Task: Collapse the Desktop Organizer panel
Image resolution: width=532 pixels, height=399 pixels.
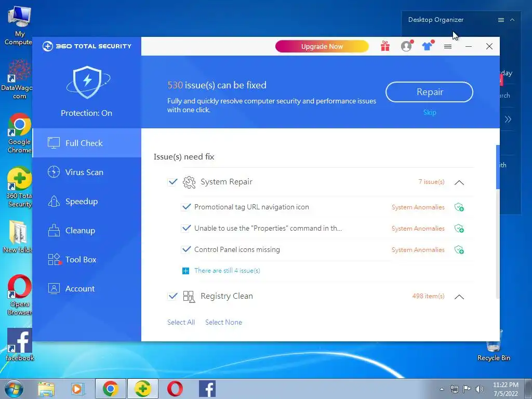Action: click(512, 20)
